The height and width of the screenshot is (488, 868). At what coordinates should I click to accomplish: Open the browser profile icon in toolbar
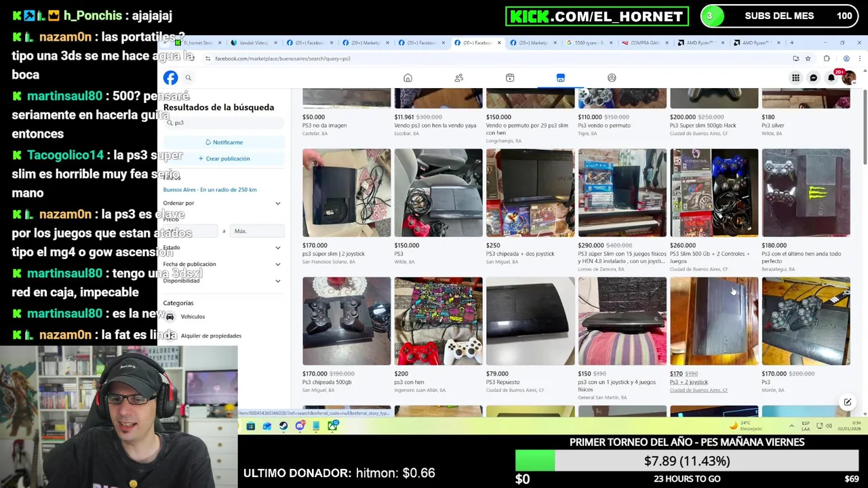(x=846, y=58)
